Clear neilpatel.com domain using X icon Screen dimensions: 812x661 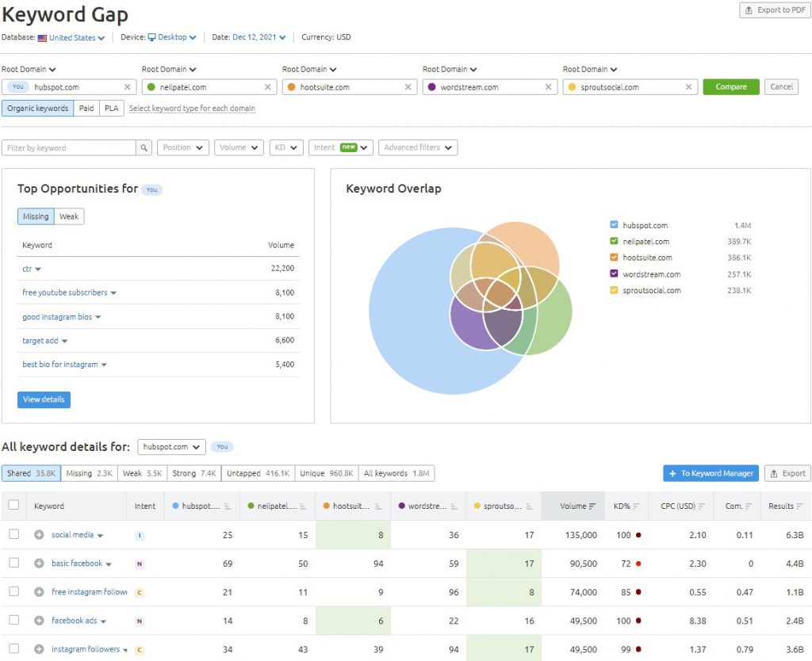click(267, 87)
